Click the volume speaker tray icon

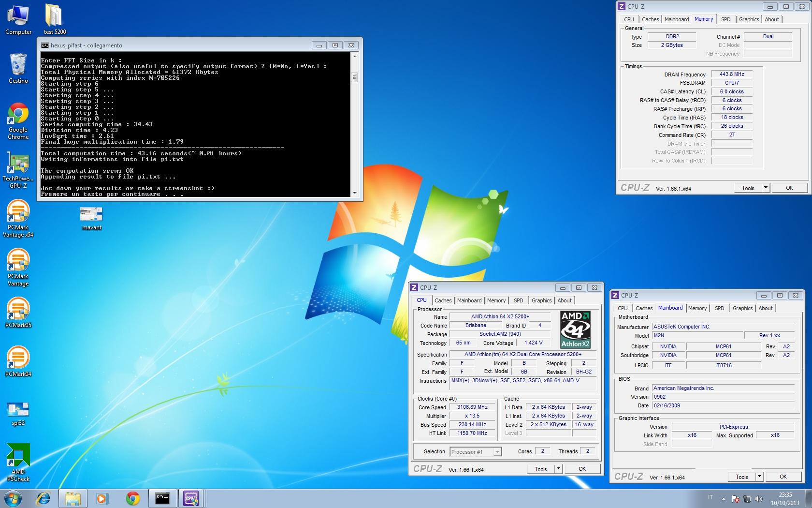point(759,499)
